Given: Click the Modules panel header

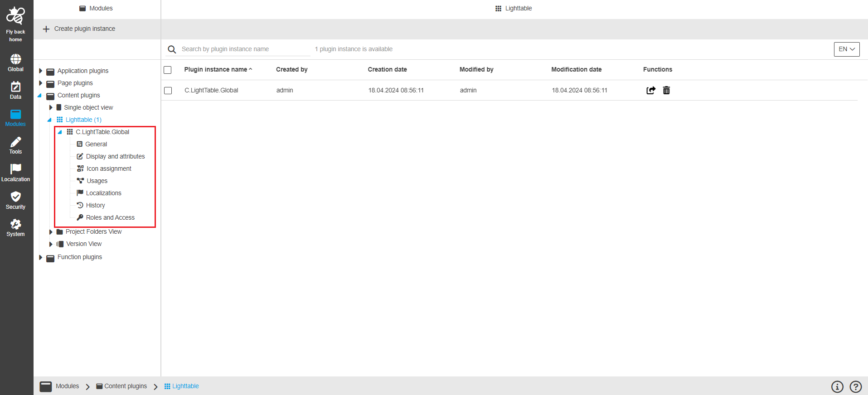Looking at the screenshot, I should (x=97, y=8).
